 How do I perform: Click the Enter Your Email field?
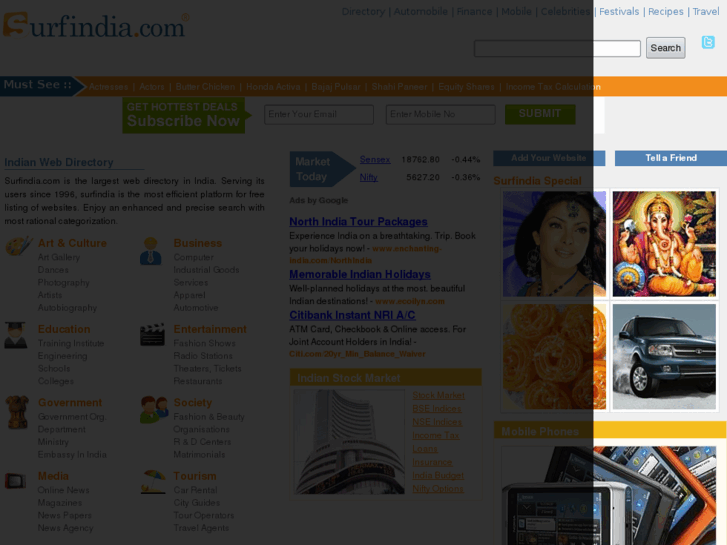319,114
